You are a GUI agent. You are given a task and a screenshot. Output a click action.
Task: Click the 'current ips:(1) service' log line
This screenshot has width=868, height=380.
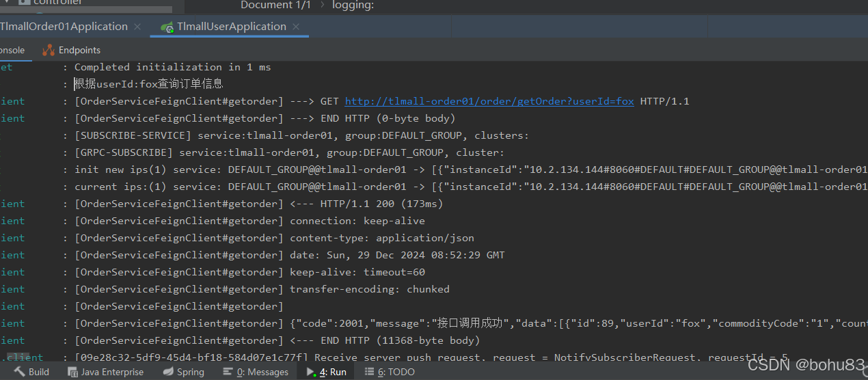coord(471,187)
